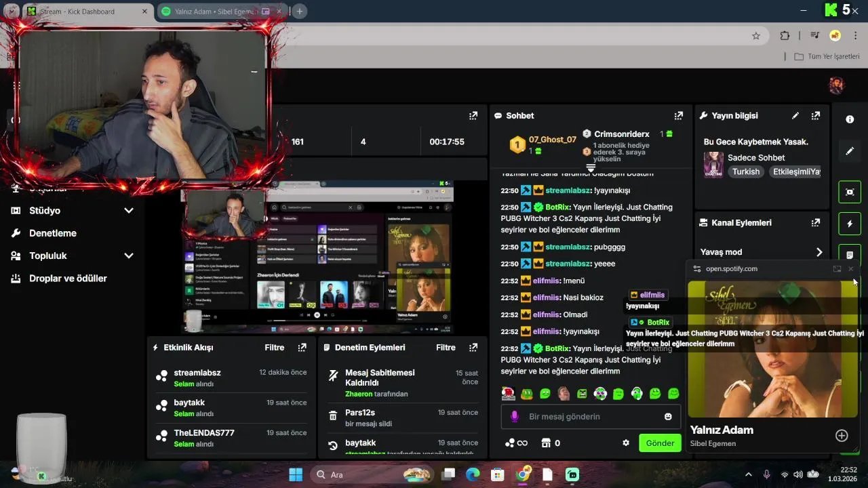Click the pencil icon in right sidebar
868x488 pixels.
point(850,151)
